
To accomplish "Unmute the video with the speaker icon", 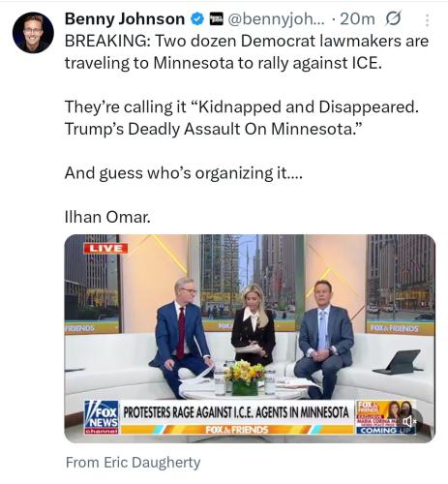I will point(407,421).
